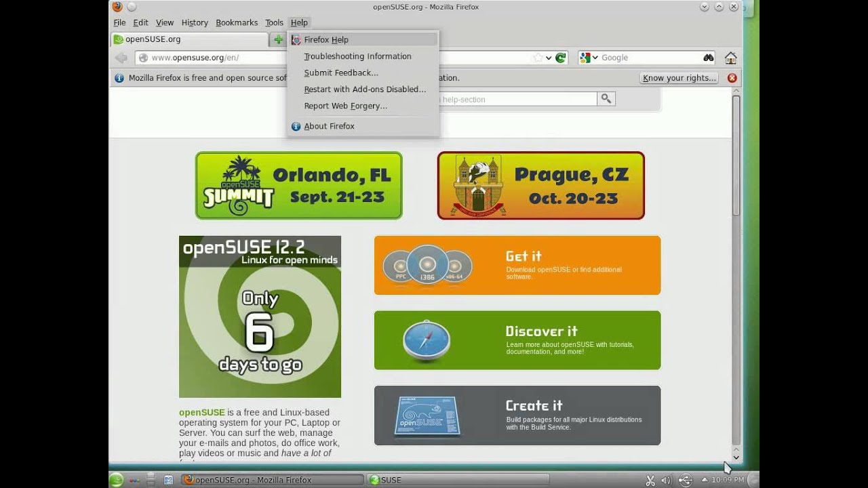Click the 10:09 PM clock
The image size is (868, 488).
tap(728, 480)
